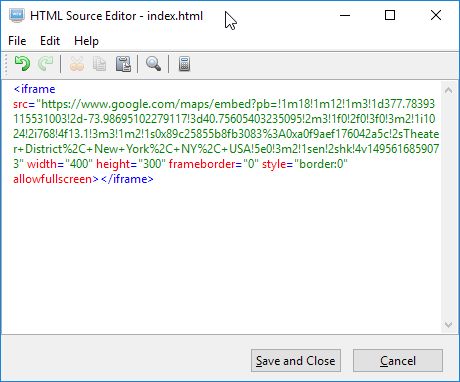Click the google.com/maps/embed URL line
The width and height of the screenshot is (460, 382).
[x=224, y=104]
